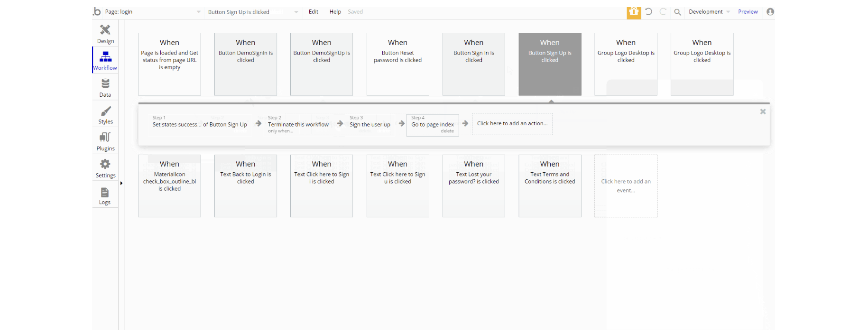Open Step 2 Terminate this workflow
The image size is (868, 334).
click(298, 124)
